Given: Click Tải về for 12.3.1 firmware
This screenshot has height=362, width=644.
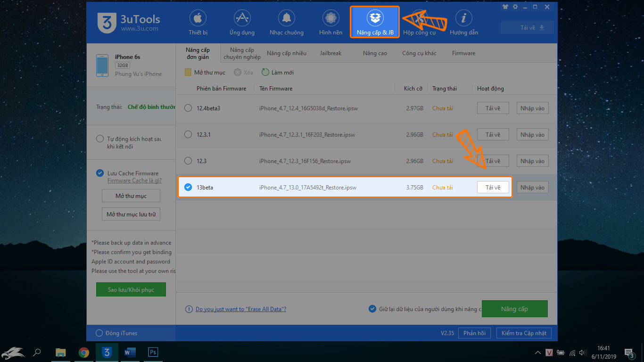Looking at the screenshot, I should point(493,135).
